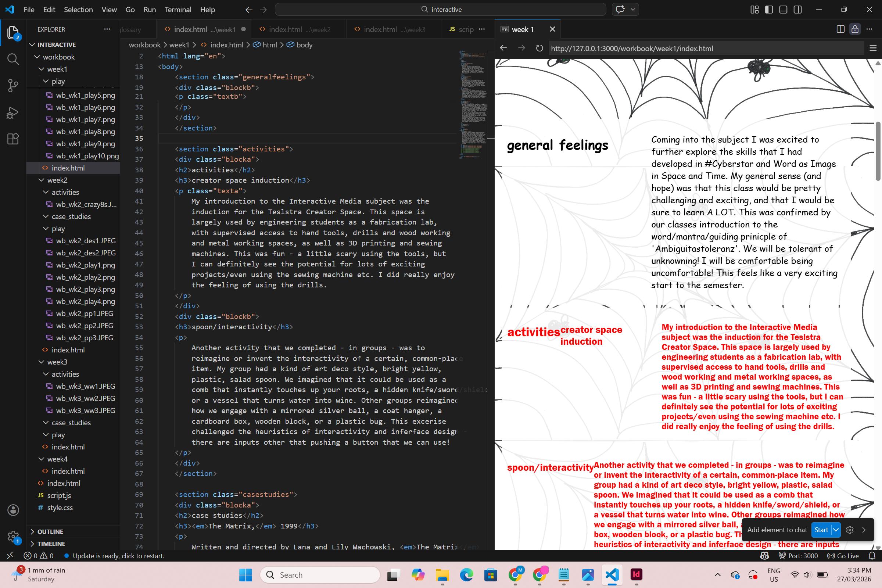The image size is (882, 588).
Task: Expand the OUTLINE section
Action: (50, 532)
